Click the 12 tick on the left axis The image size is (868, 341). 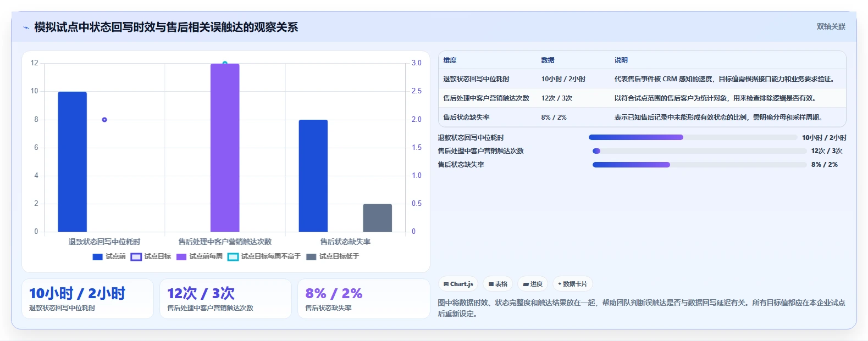34,63
